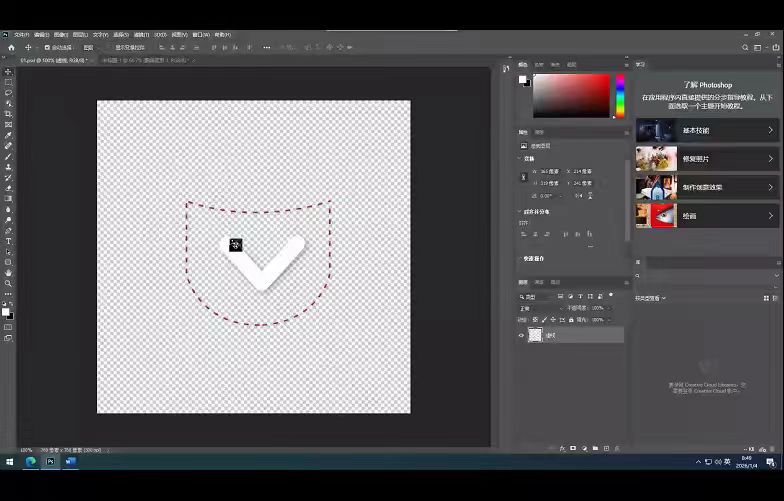The image size is (784, 501).
Task: Open the 文件 (File) menu
Action: (21, 34)
